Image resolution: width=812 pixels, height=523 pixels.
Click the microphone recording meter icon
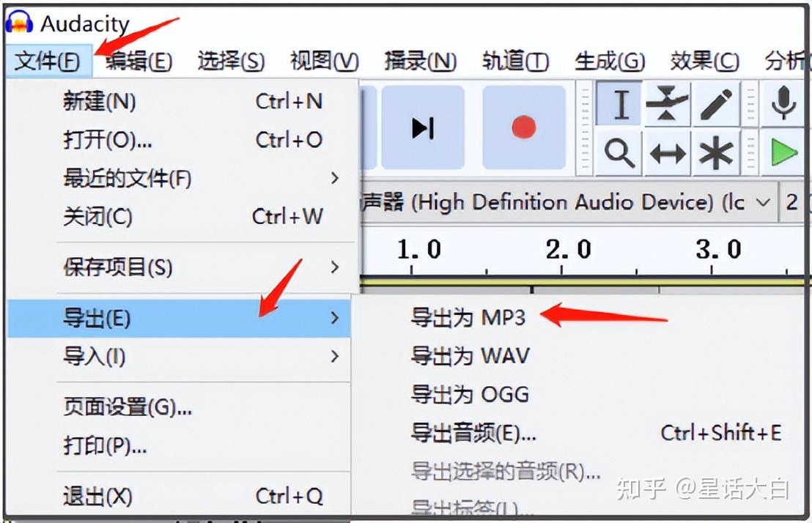[783, 103]
